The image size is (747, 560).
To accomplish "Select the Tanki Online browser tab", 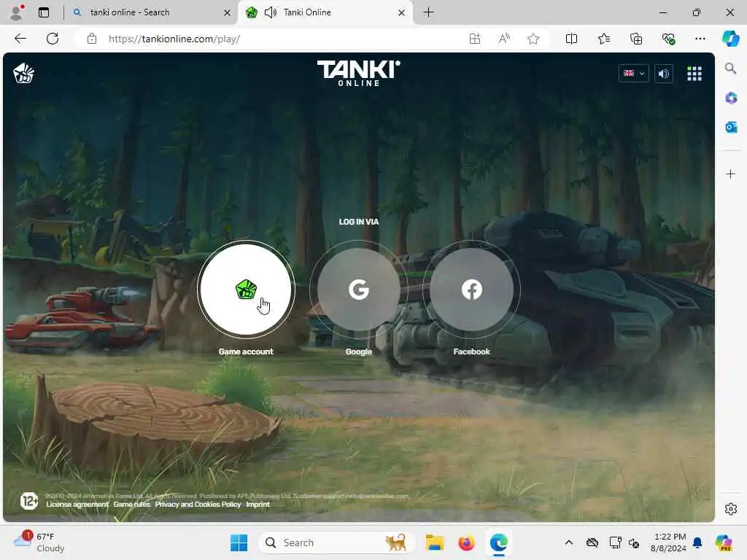I will 326,12.
